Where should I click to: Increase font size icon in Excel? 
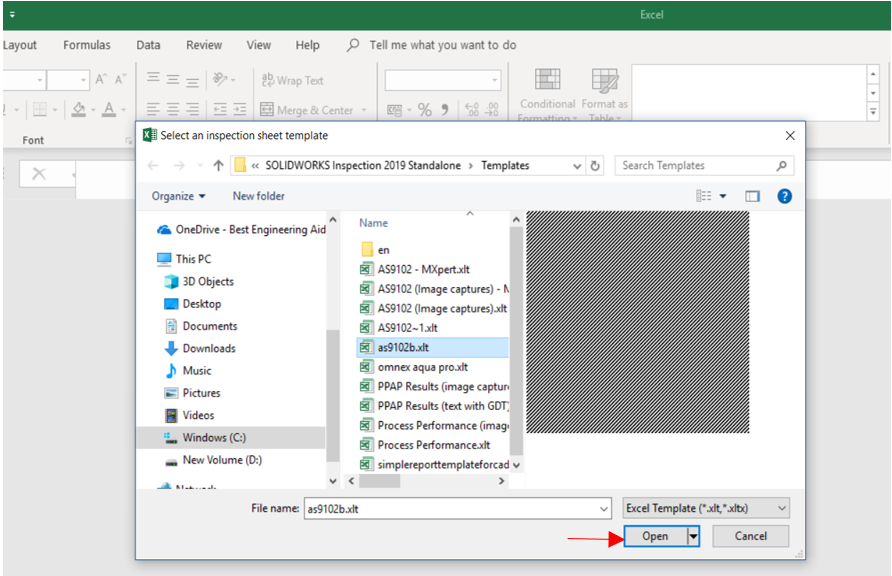coord(101,80)
